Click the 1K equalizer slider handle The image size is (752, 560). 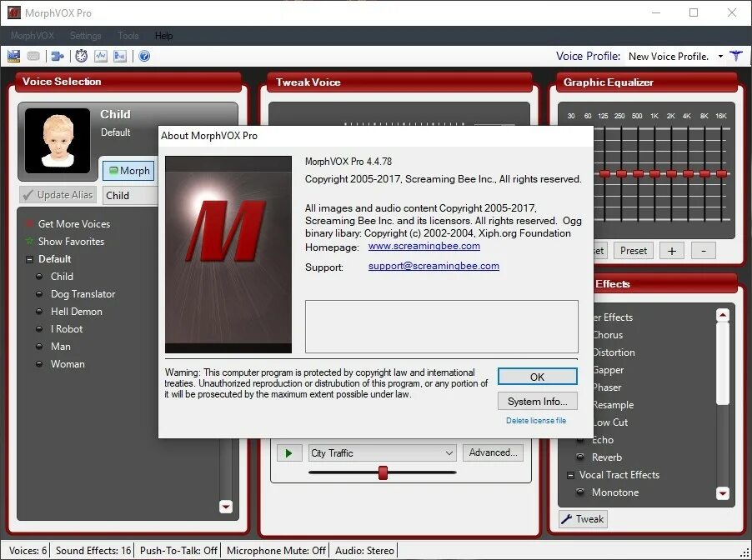click(x=654, y=173)
